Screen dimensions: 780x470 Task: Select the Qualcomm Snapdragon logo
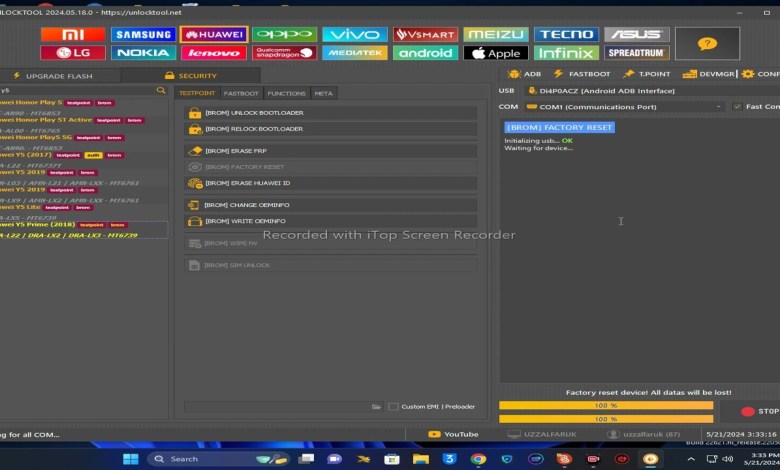click(285, 53)
